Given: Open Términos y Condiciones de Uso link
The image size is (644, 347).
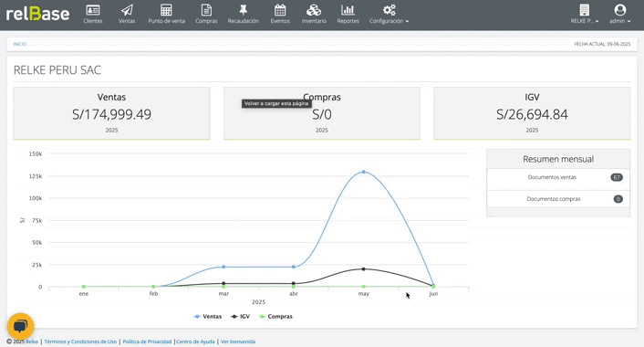Looking at the screenshot, I should pyautogui.click(x=80, y=342).
